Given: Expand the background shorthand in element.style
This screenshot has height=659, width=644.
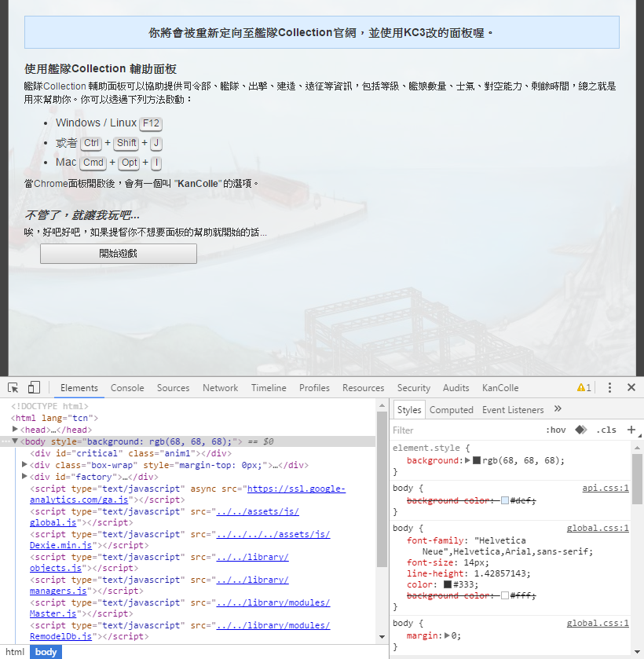Looking at the screenshot, I should [467, 460].
